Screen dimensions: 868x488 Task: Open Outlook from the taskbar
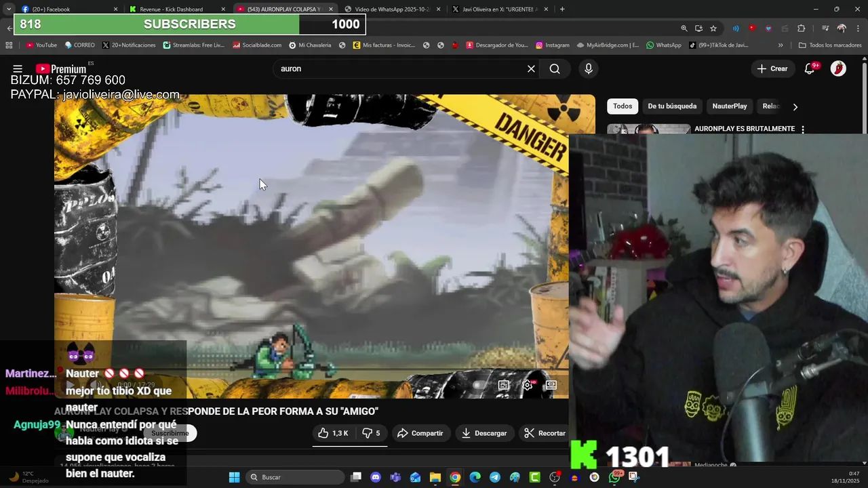pos(415,477)
